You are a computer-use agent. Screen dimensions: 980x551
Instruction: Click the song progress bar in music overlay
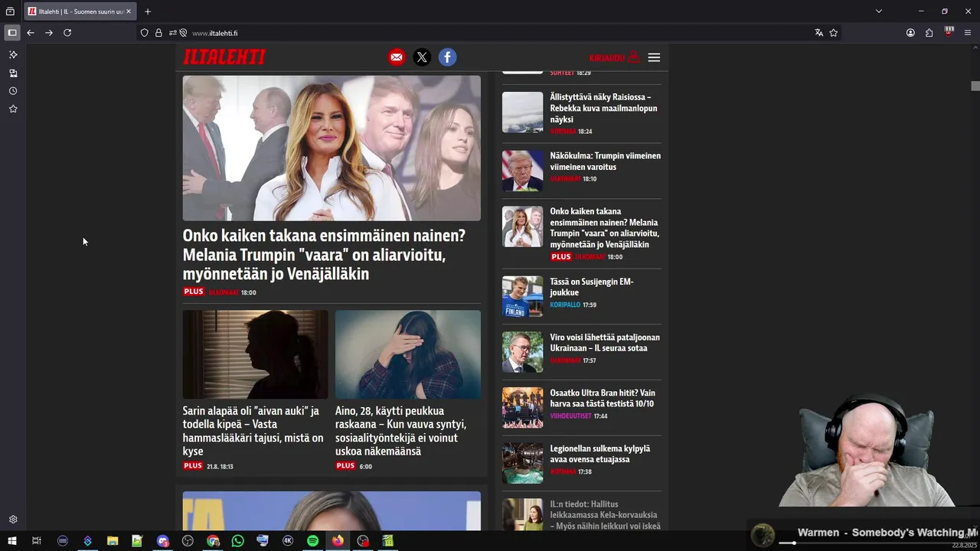tap(877, 543)
